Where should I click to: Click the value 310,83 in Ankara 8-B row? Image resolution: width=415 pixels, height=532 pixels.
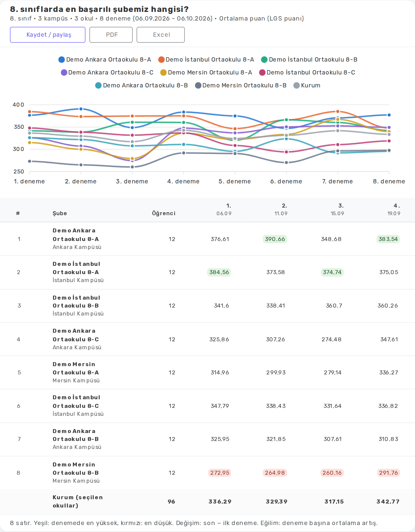tap(389, 439)
